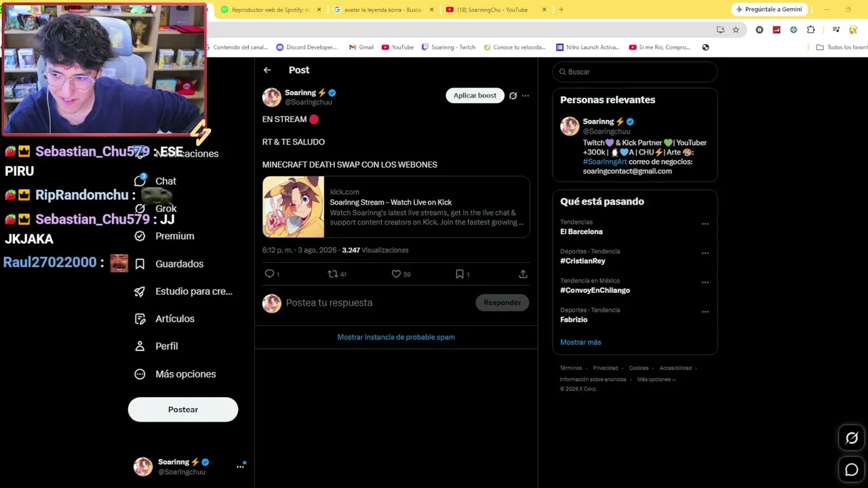
Task: Open Más opciones footer dropdown
Action: pos(656,380)
